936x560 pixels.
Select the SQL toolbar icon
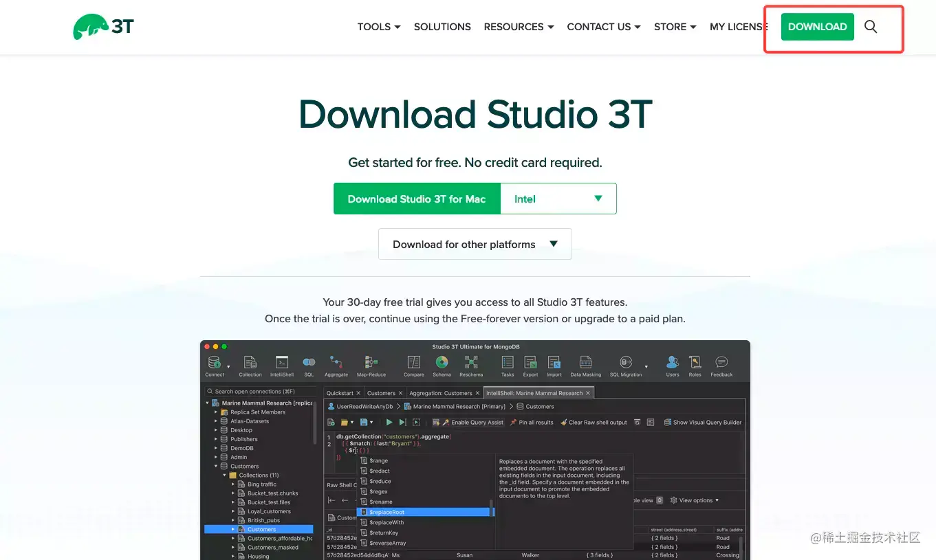pyautogui.click(x=309, y=366)
